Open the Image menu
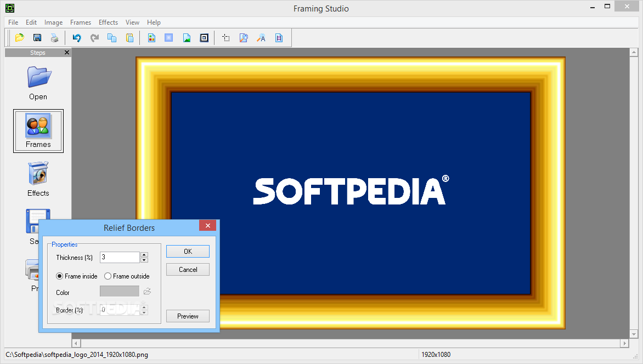This screenshot has height=364, width=643. coord(53,22)
